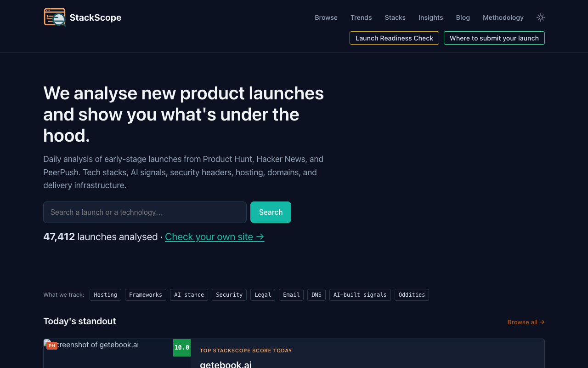Select the Email tag
The image size is (588, 368).
[x=291, y=295]
